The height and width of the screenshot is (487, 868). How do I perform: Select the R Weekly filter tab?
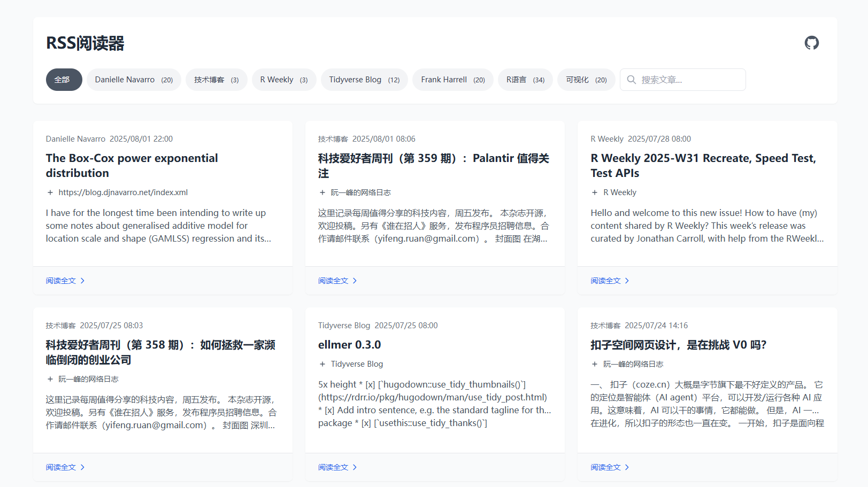pos(284,80)
